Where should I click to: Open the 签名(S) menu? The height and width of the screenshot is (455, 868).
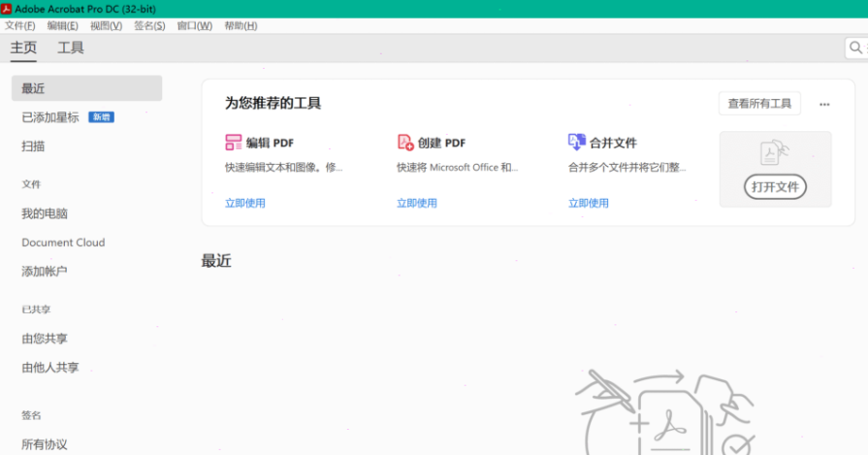tap(149, 26)
